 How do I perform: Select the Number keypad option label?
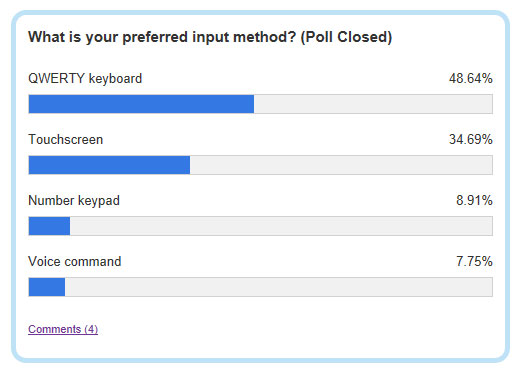point(74,201)
